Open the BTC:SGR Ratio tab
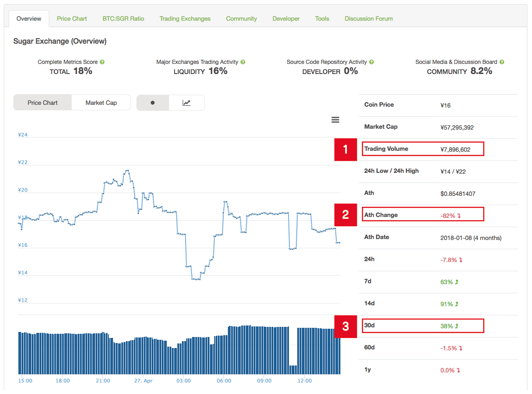Screen dimensions: 532x394 (123, 18)
